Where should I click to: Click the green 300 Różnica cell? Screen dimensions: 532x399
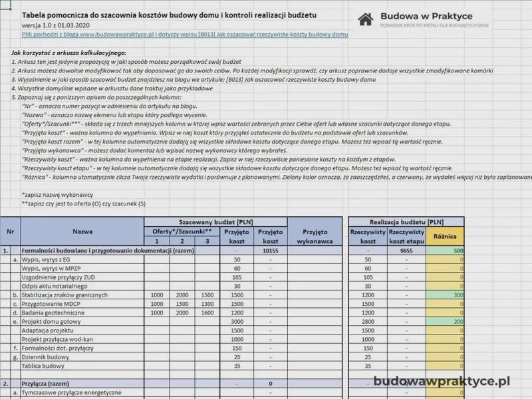point(445,295)
